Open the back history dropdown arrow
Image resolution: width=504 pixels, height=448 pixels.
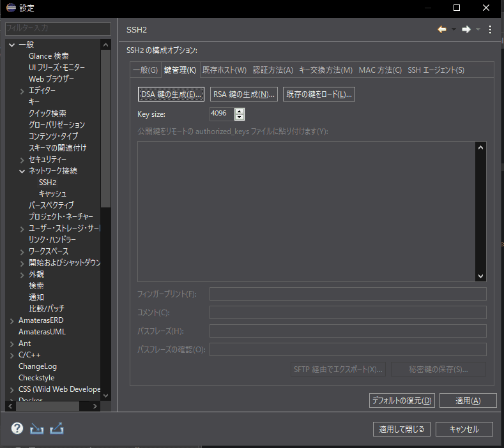coord(454,29)
